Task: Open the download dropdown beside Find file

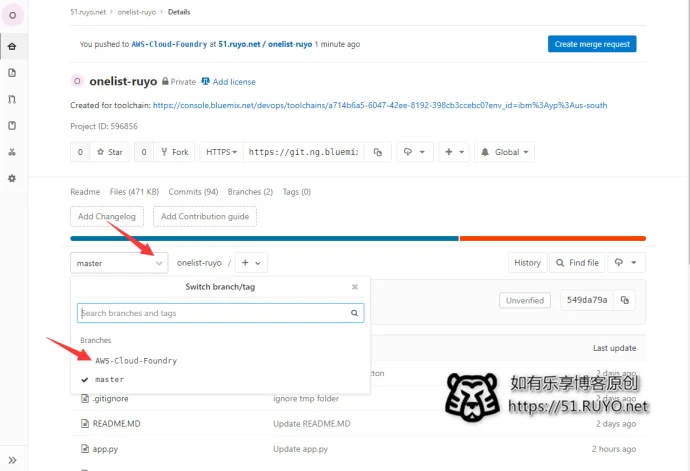Action: click(627, 263)
